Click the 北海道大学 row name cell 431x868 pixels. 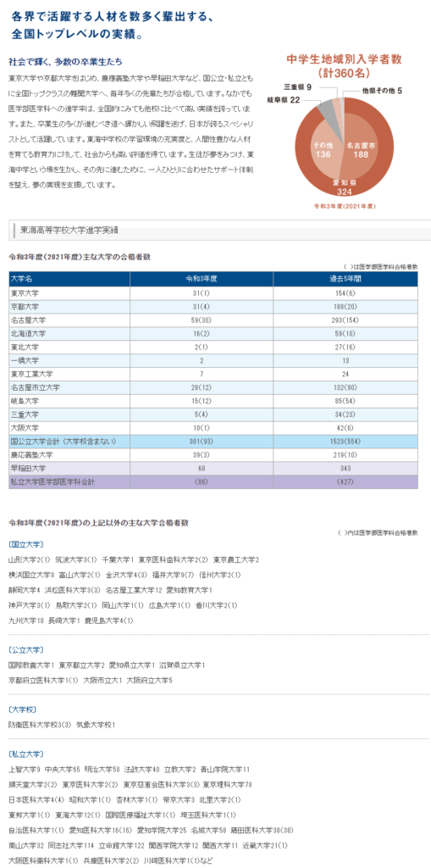pos(69,334)
